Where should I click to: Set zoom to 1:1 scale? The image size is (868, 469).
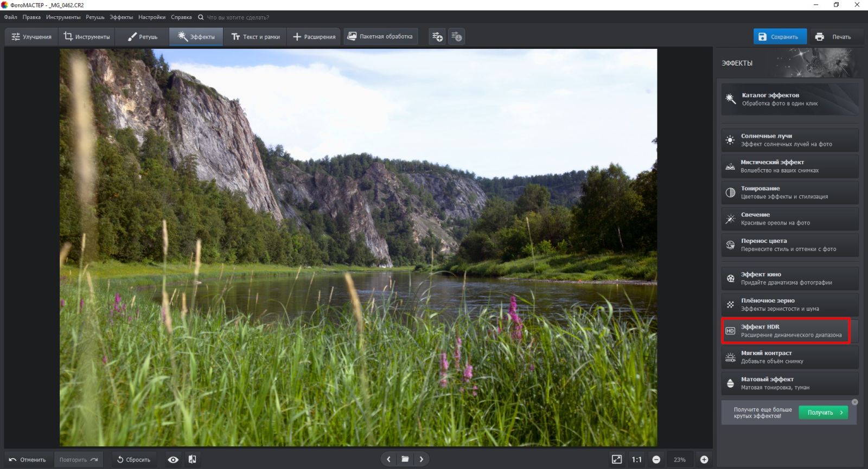(636, 460)
